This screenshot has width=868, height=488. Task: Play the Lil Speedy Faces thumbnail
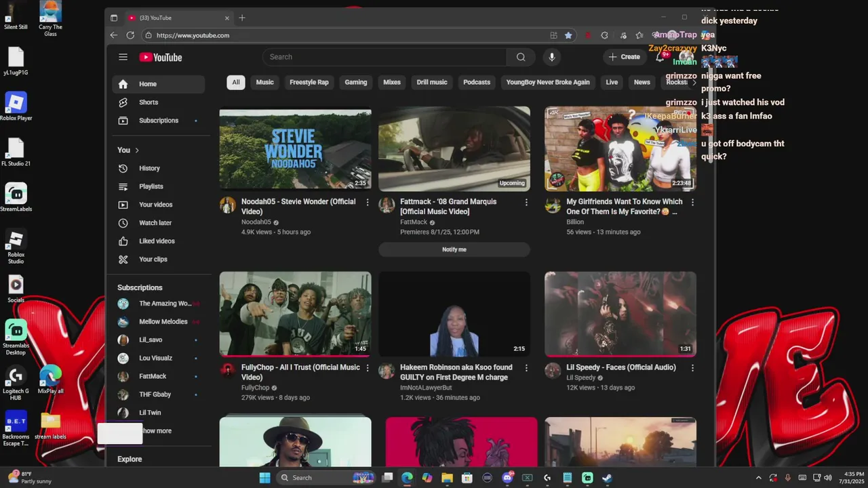coord(620,314)
